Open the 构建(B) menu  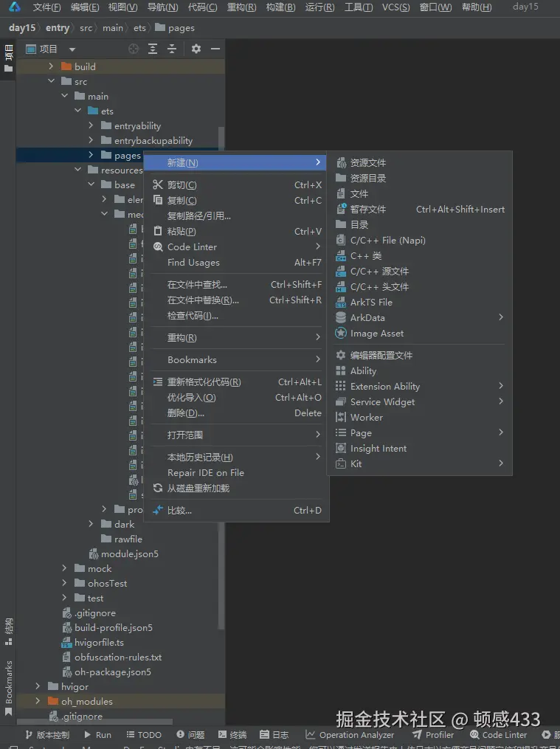[x=280, y=7]
